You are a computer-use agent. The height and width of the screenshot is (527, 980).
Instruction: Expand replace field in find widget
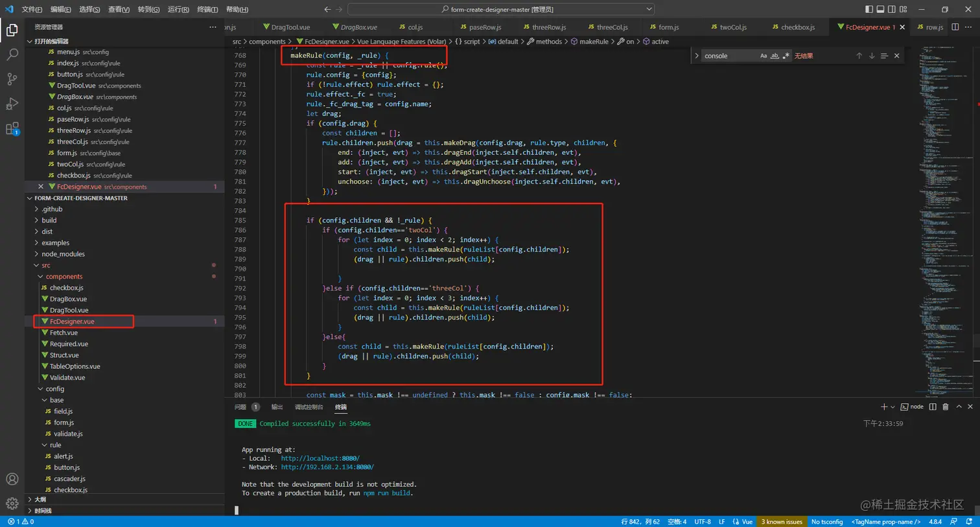click(697, 56)
